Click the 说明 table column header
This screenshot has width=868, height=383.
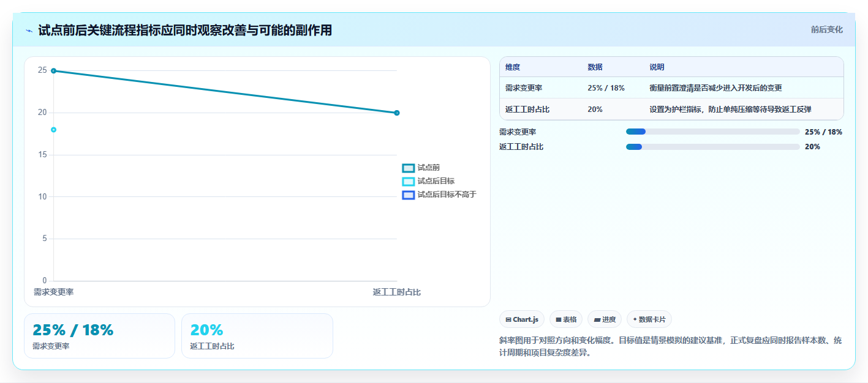point(657,67)
